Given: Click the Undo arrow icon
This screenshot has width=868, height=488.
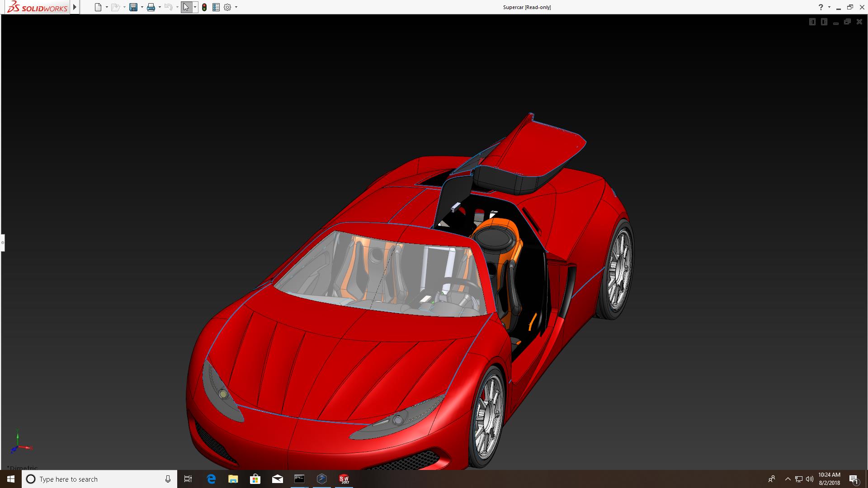Looking at the screenshot, I should click(168, 7).
